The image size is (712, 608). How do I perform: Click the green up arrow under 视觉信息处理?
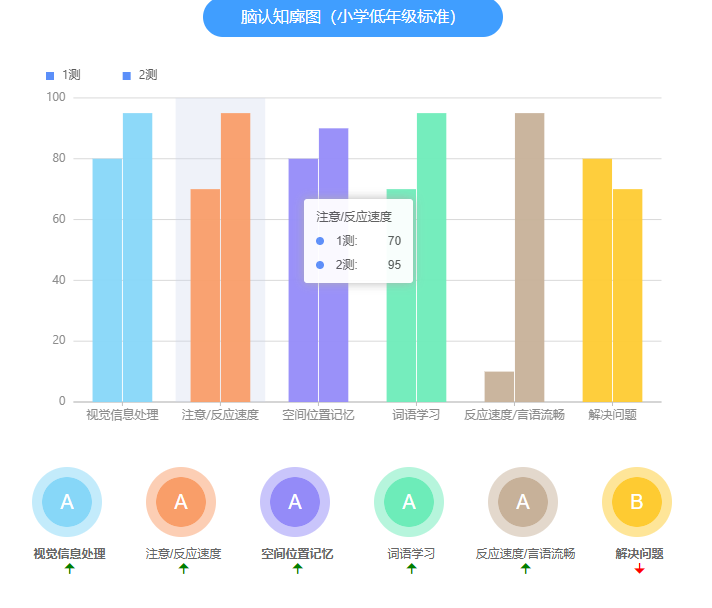click(69, 568)
